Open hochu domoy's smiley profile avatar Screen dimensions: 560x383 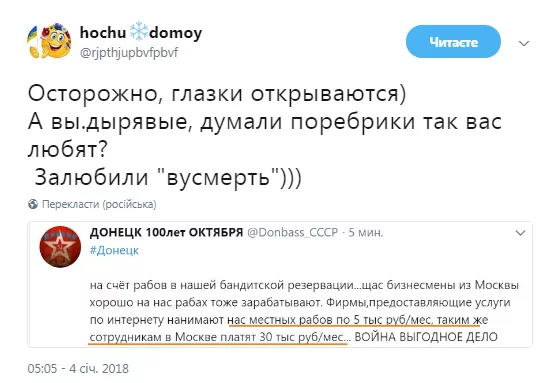pyautogui.click(x=49, y=42)
